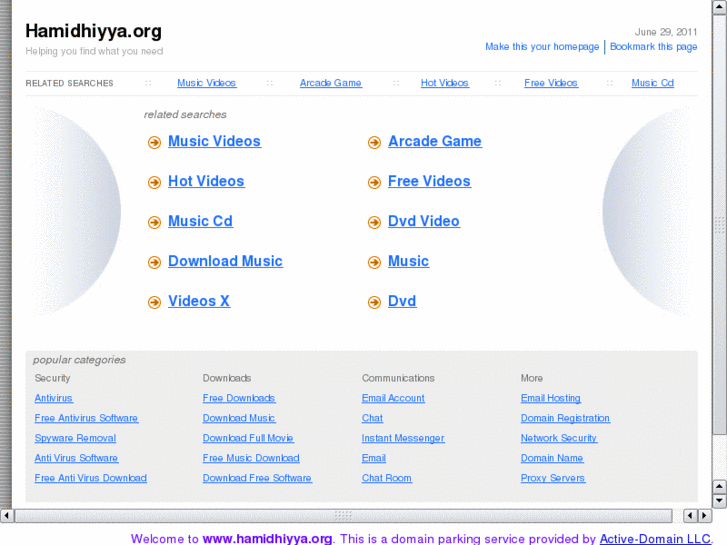Click the orange arrow icon beside Download Music

tap(154, 262)
